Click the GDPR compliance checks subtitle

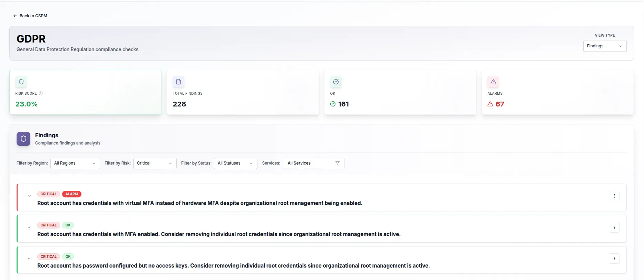77,49
